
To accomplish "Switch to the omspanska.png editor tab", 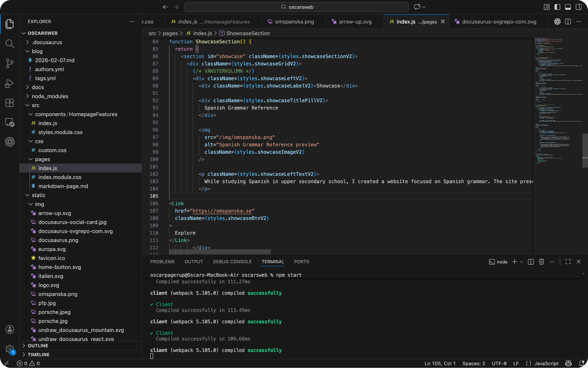I will pos(294,22).
